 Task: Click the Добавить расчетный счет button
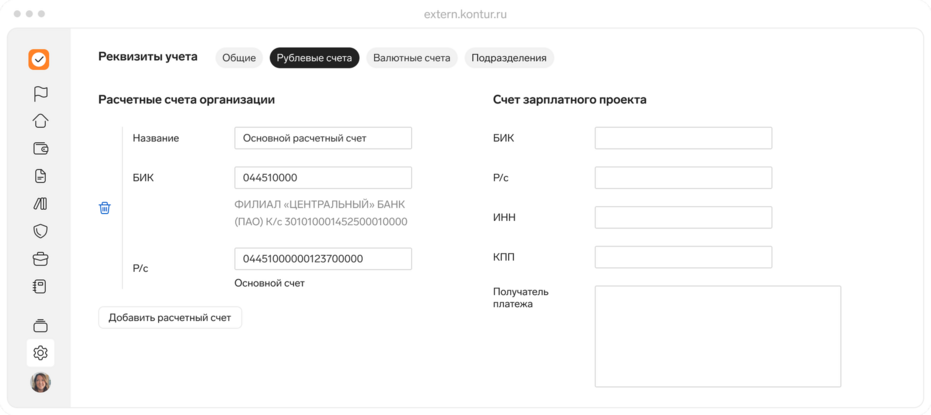click(x=170, y=318)
